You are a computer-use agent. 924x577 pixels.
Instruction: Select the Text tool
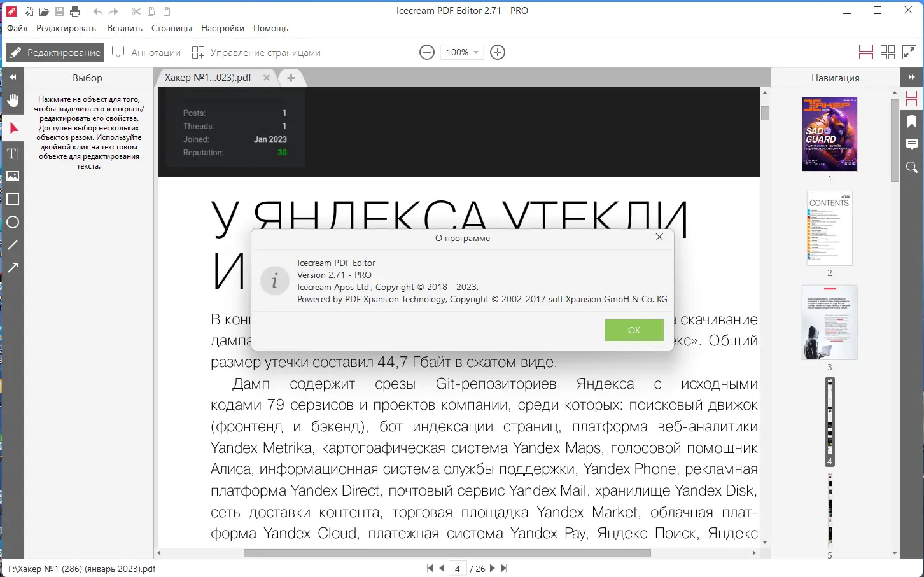pos(13,153)
